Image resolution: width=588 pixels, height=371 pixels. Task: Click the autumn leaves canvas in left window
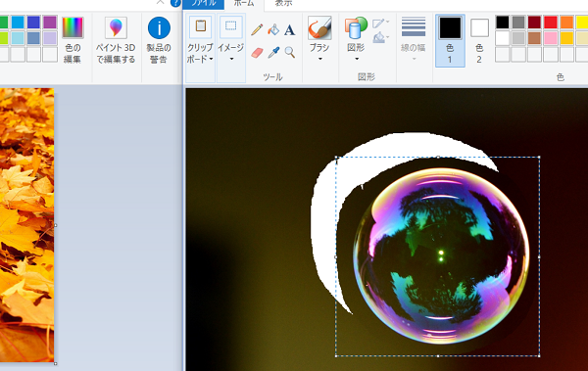click(x=27, y=225)
